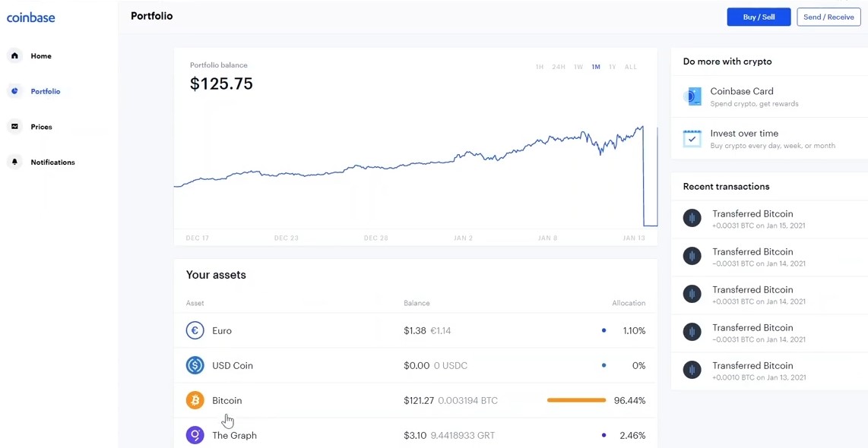868x448 pixels.
Task: Select the 1H chart time range
Action: click(x=540, y=67)
